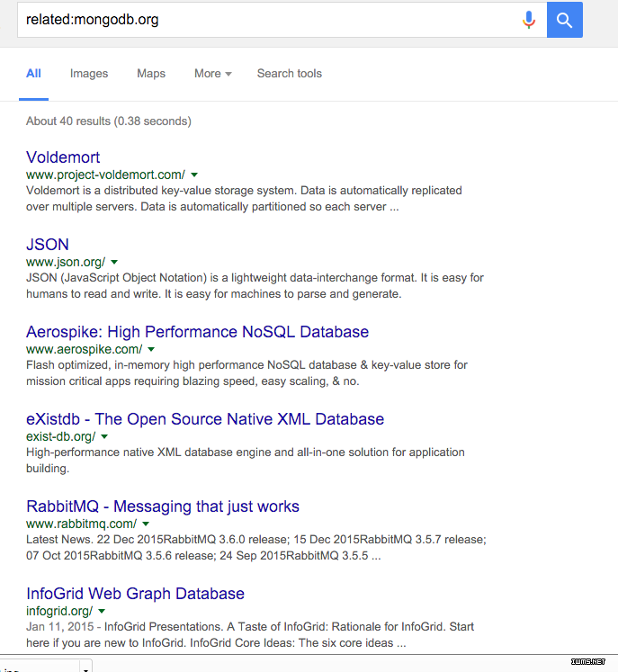Click the Flash optimized in-memory snippet text
618x672 pixels.
(246, 372)
